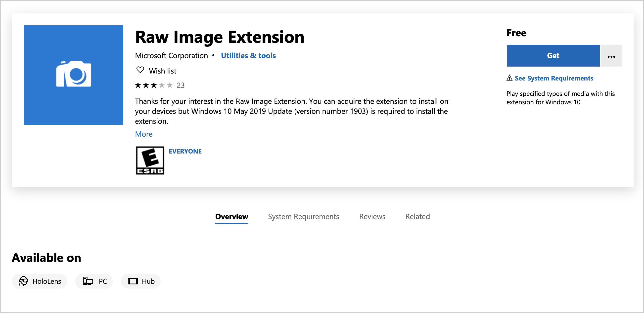Select the System Requirements tab
The height and width of the screenshot is (313, 644).
pyautogui.click(x=303, y=216)
